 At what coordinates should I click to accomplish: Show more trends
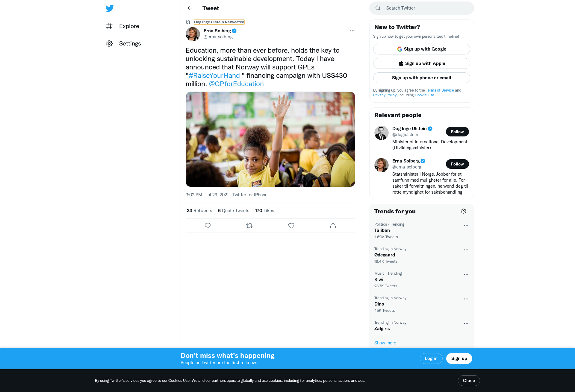tap(385, 343)
